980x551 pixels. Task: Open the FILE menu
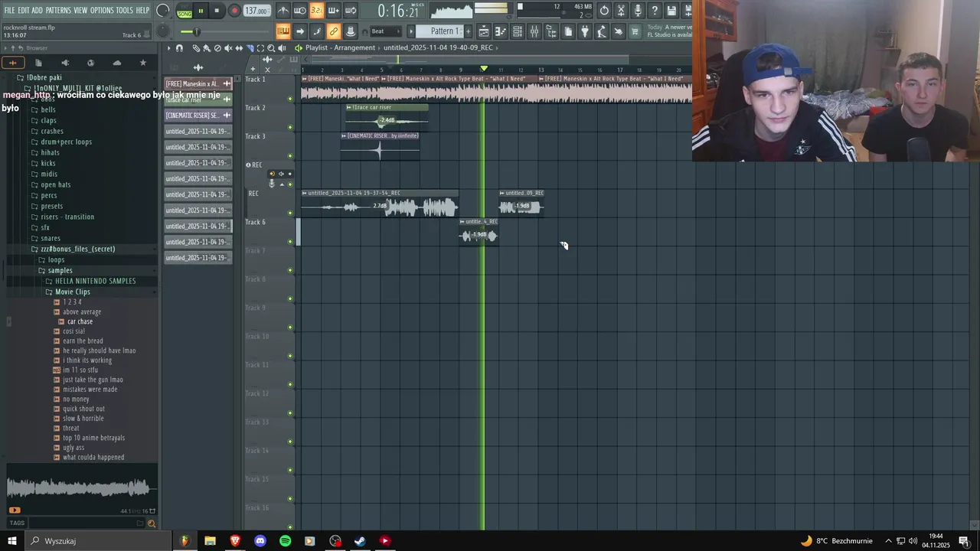click(9, 11)
